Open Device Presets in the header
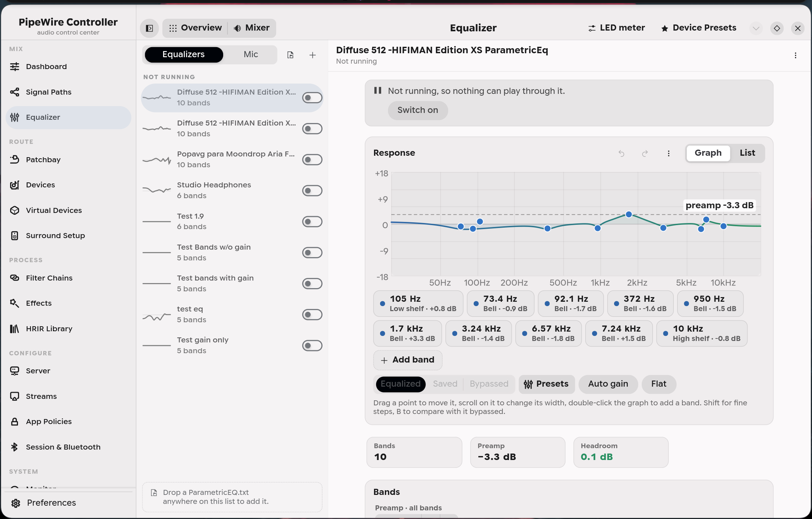Viewport: 812px width, 519px height. pyautogui.click(x=699, y=28)
